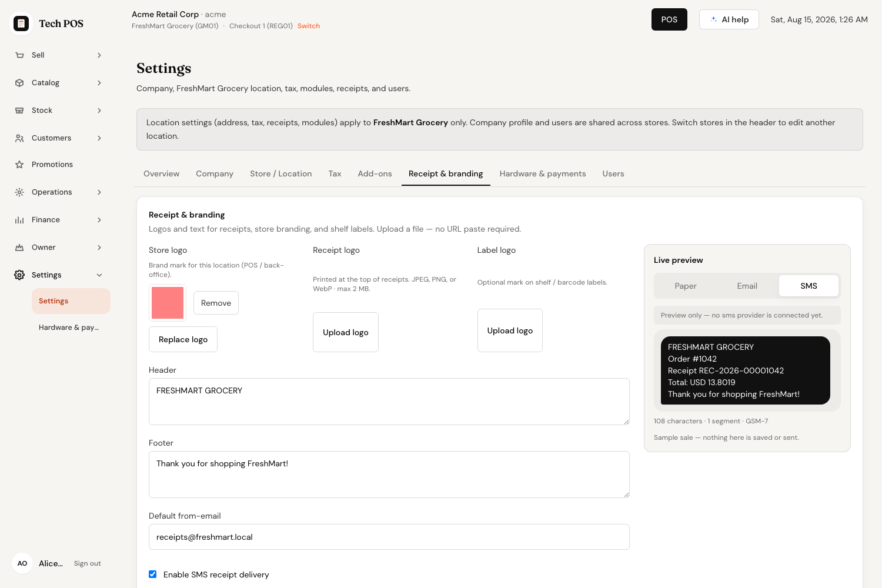Toggle Enable SMS receipt delivery checkbox
The width and height of the screenshot is (882, 588).
pyautogui.click(x=153, y=574)
